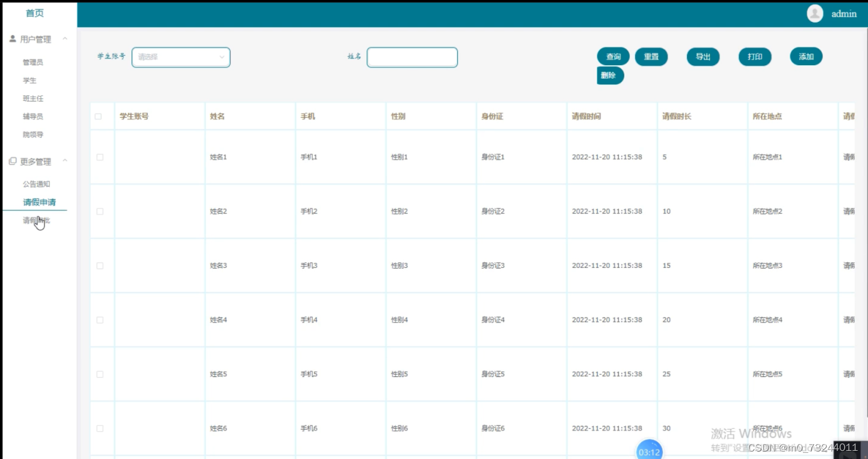Screen dimensions: 868x459
Task: Click the 添加 button
Action: tap(806, 57)
